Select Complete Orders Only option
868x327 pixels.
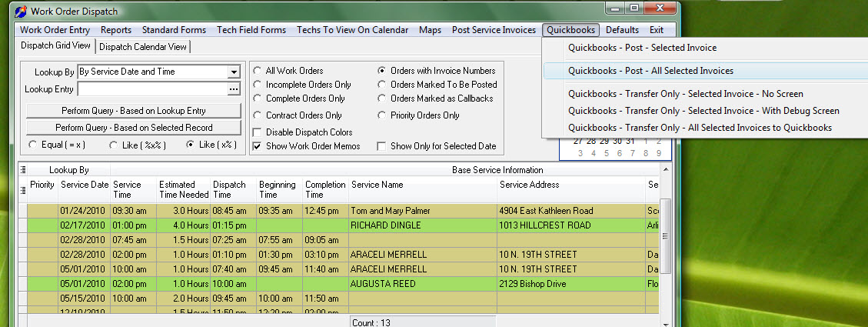pos(258,98)
